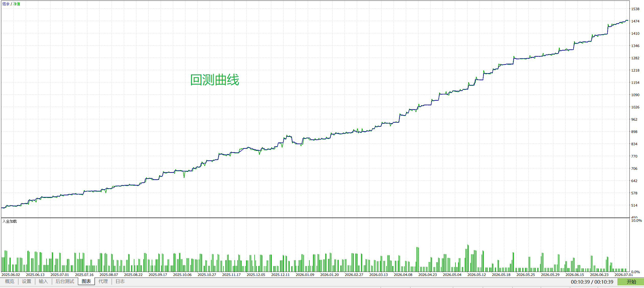Click the 1474 value on price axis
This screenshot has width=644, height=288.
pyautogui.click(x=635, y=21)
